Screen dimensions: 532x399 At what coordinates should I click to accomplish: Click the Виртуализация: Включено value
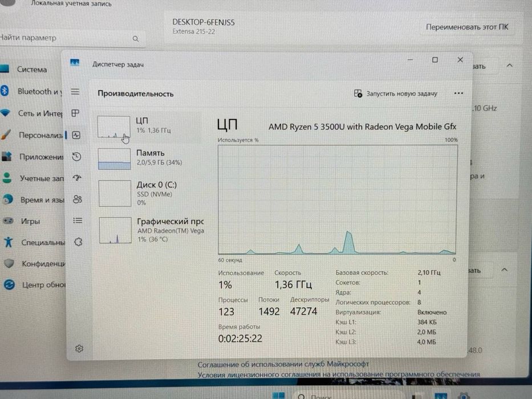coord(432,312)
